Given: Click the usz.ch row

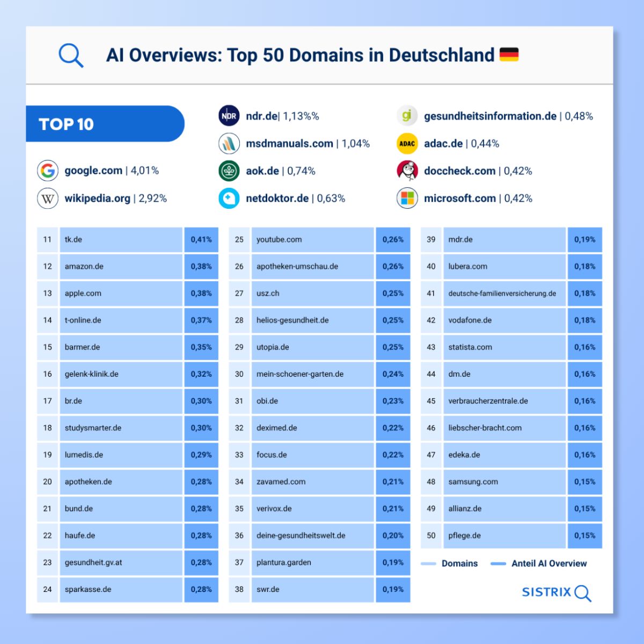Looking at the screenshot, I should 319,293.
